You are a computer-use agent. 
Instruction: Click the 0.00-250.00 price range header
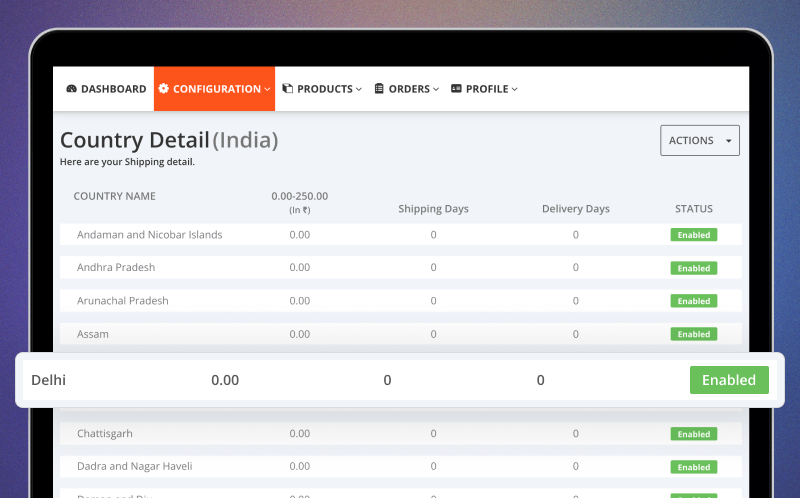(x=299, y=196)
